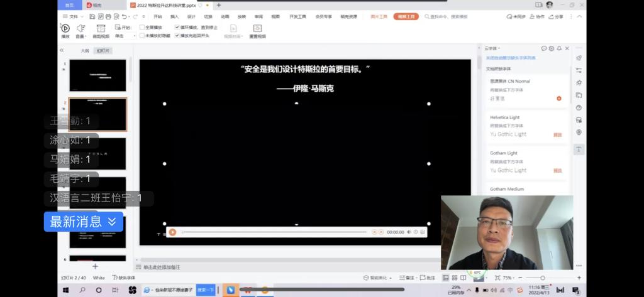Mute the video with the speaker icon

click(x=409, y=232)
